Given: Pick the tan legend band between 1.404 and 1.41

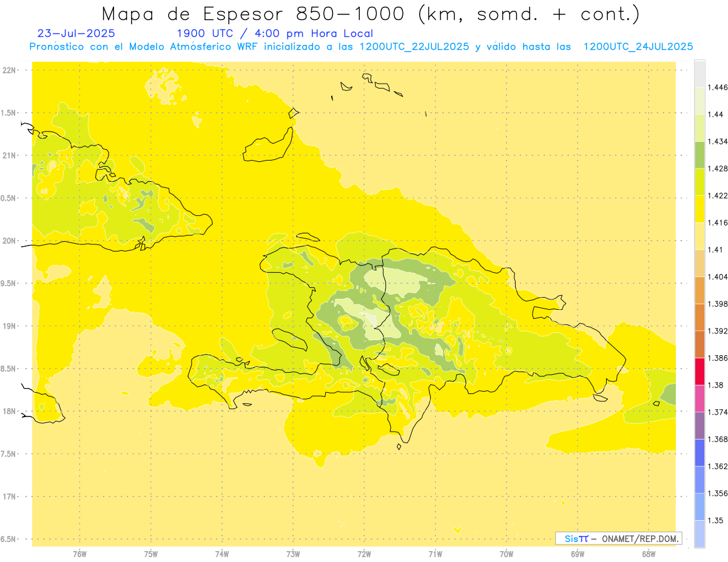Looking at the screenshot, I should 699,263.
